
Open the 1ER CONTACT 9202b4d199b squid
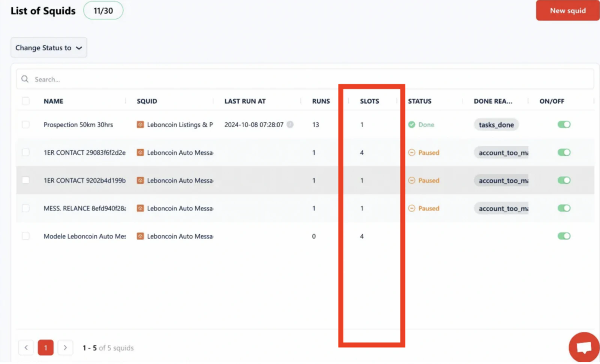(85, 180)
